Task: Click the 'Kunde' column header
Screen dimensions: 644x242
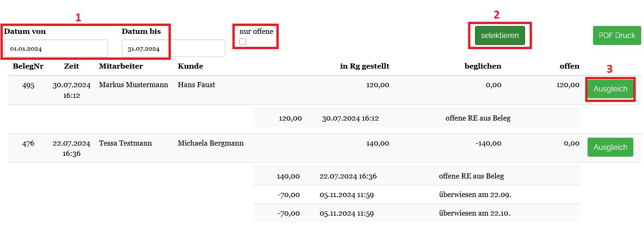Action: (x=190, y=66)
